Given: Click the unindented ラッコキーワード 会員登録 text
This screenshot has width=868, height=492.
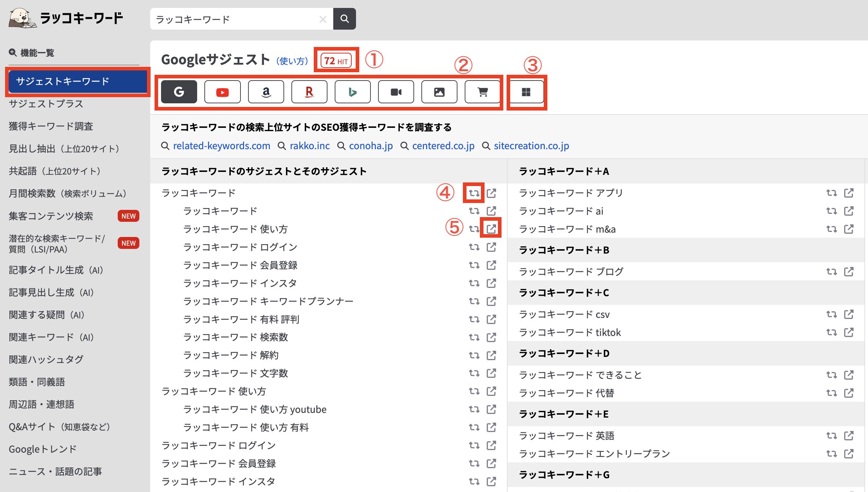Looking at the screenshot, I should point(219,463).
